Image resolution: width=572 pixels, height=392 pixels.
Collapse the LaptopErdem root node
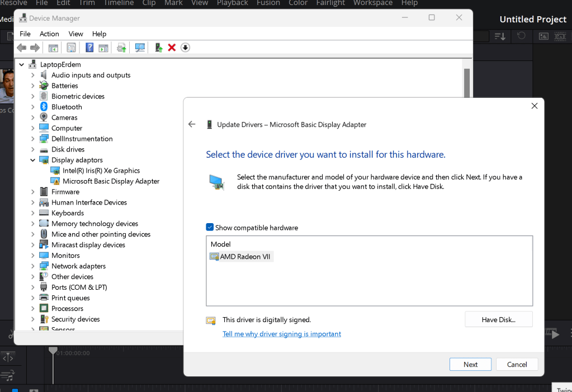click(21, 65)
